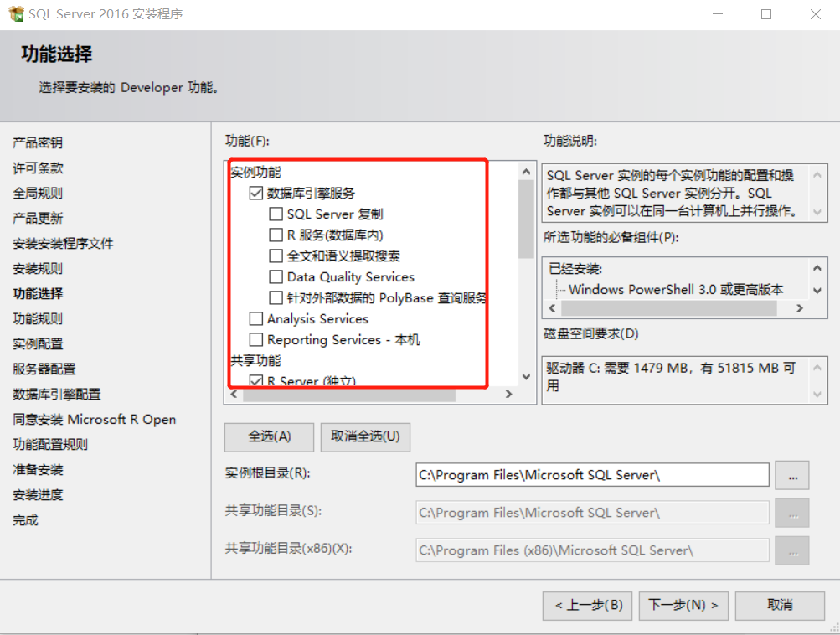This screenshot has height=635, width=840.
Task: Click right arrow of feature list horizontal scrollbar
Action: [x=509, y=395]
